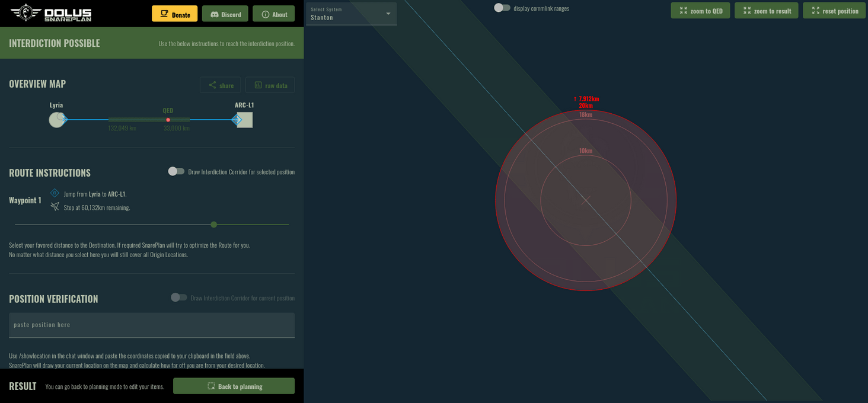Viewport: 868px width, 403px height.
Task: Select the Stanton system name
Action: (320, 17)
